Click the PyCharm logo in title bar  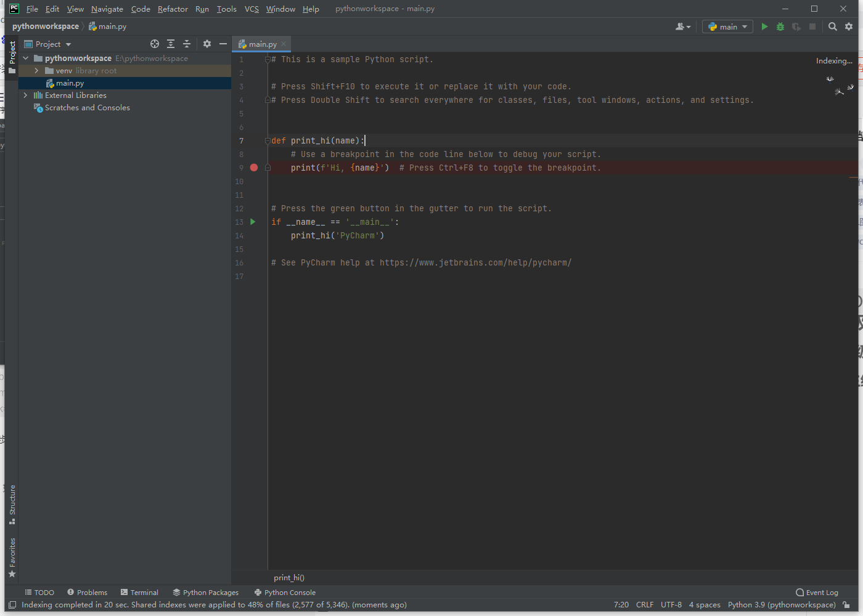tap(14, 9)
